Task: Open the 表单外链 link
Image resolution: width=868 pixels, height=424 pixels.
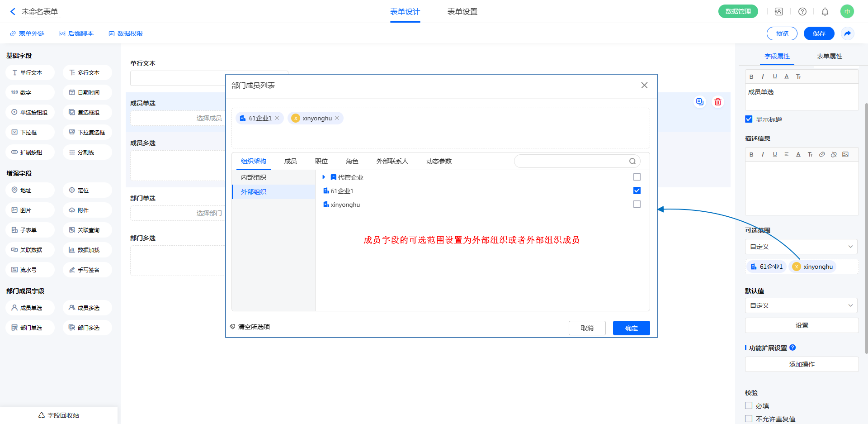Action: tap(27, 33)
